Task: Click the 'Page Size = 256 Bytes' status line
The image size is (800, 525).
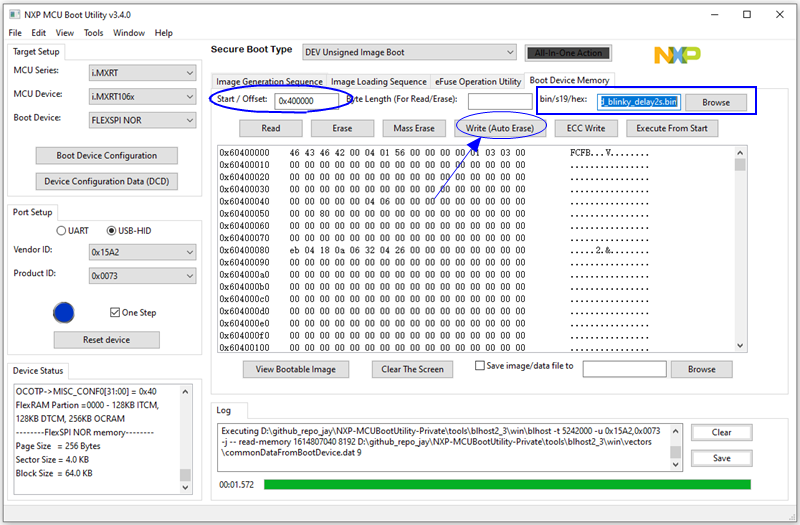Action: coord(58,446)
